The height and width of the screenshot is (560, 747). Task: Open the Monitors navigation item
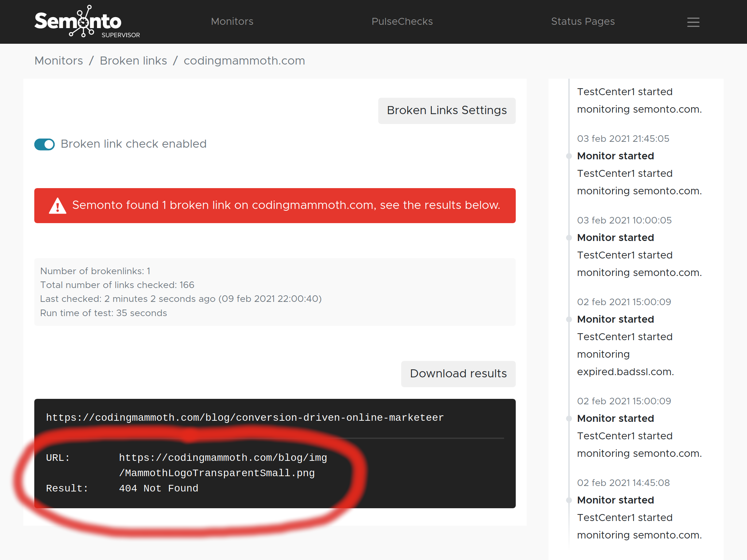[x=232, y=22]
